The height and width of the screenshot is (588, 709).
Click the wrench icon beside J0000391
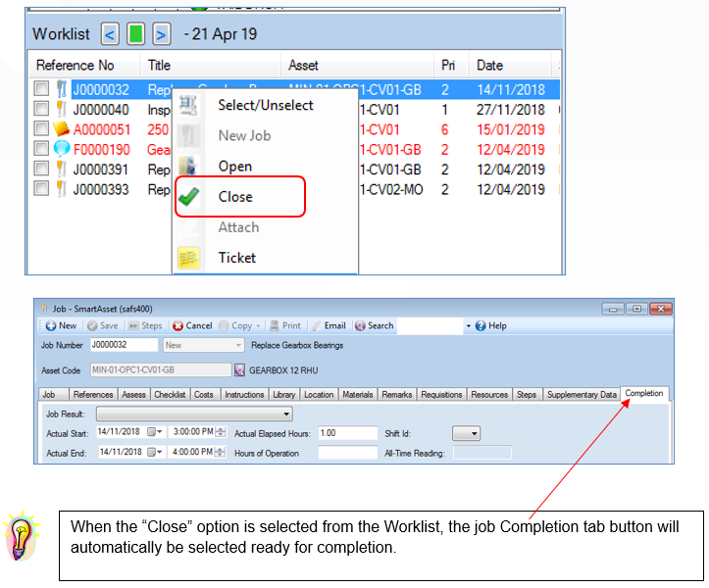61,169
